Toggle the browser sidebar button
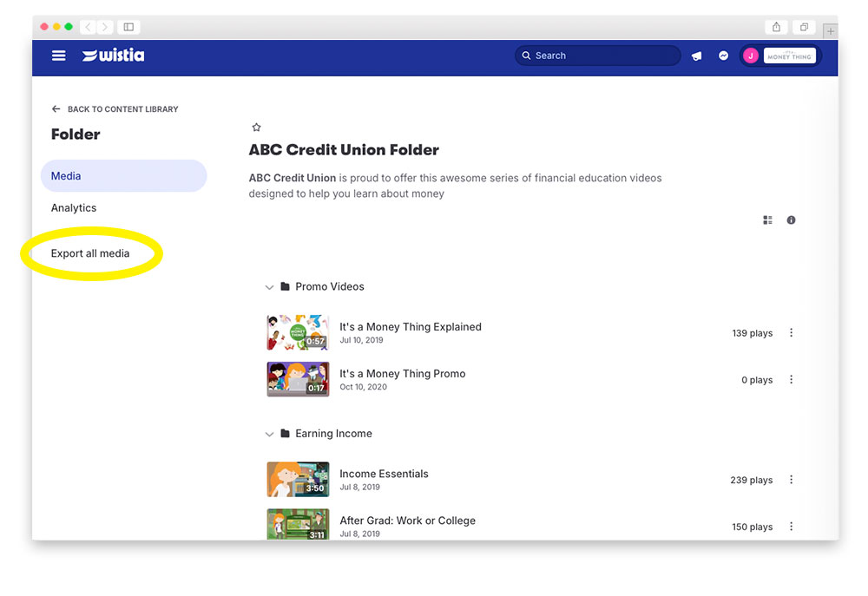This screenshot has width=868, height=596. (128, 27)
